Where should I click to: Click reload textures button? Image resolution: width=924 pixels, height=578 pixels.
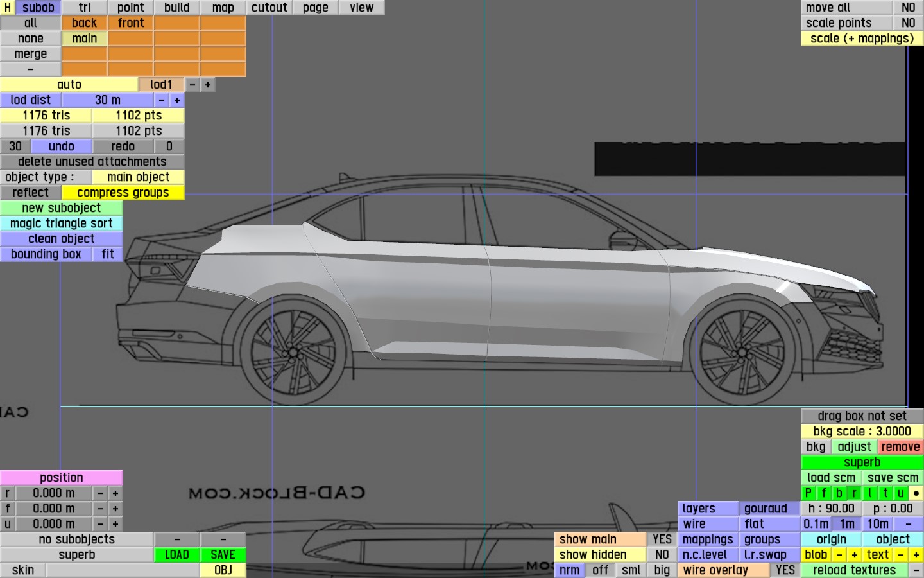855,570
